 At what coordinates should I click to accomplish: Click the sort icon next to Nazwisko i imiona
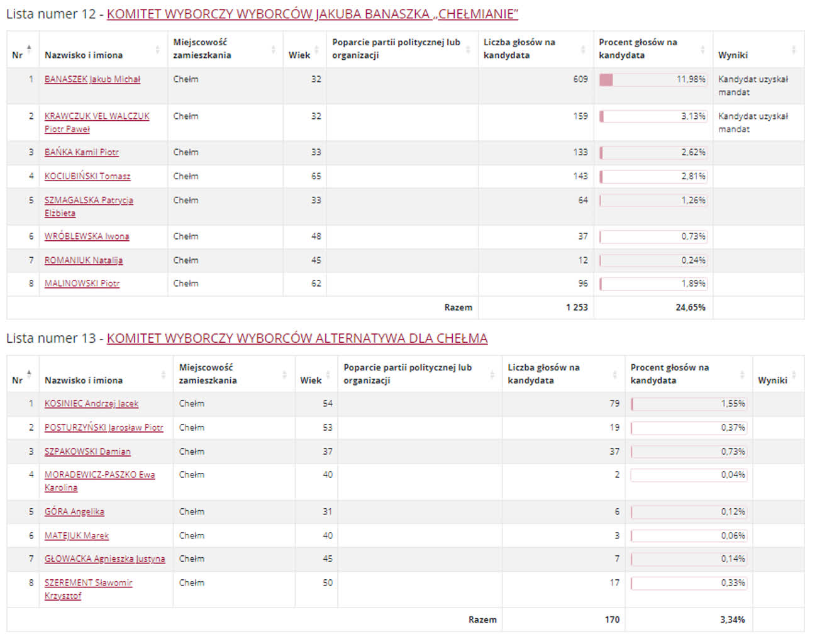coord(158,49)
